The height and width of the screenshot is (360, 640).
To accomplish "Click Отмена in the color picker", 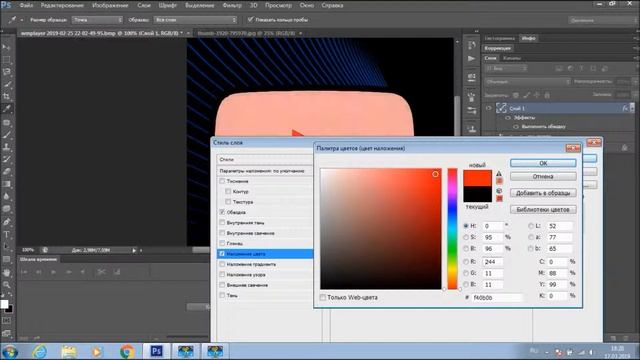I will (x=543, y=176).
